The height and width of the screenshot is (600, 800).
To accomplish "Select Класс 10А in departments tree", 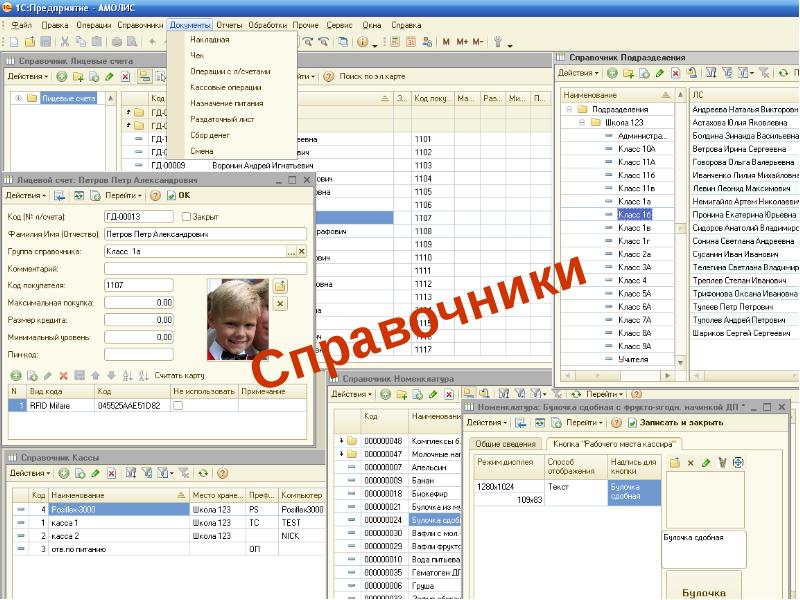I will (636, 149).
